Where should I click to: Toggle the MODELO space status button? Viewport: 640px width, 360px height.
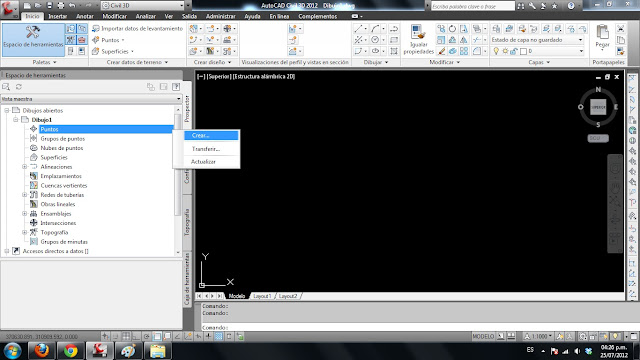(x=483, y=336)
